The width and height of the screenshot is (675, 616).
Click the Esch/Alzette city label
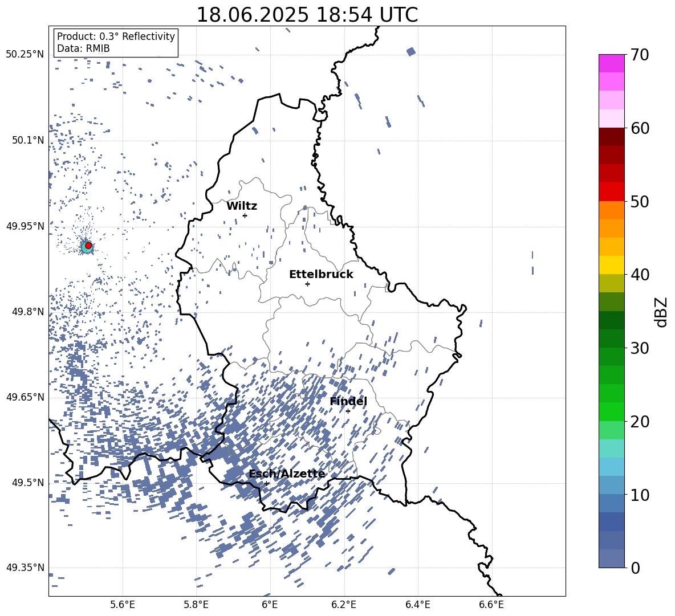287,474
